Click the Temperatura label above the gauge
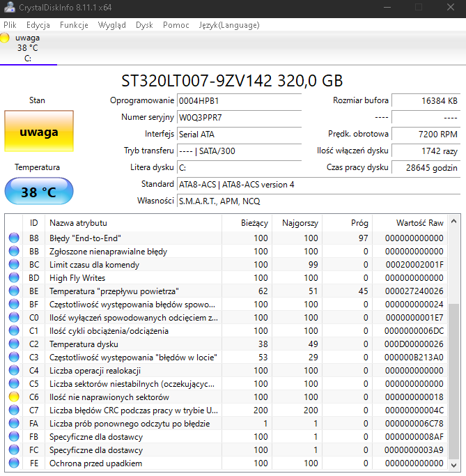The image size is (466, 476). click(38, 167)
